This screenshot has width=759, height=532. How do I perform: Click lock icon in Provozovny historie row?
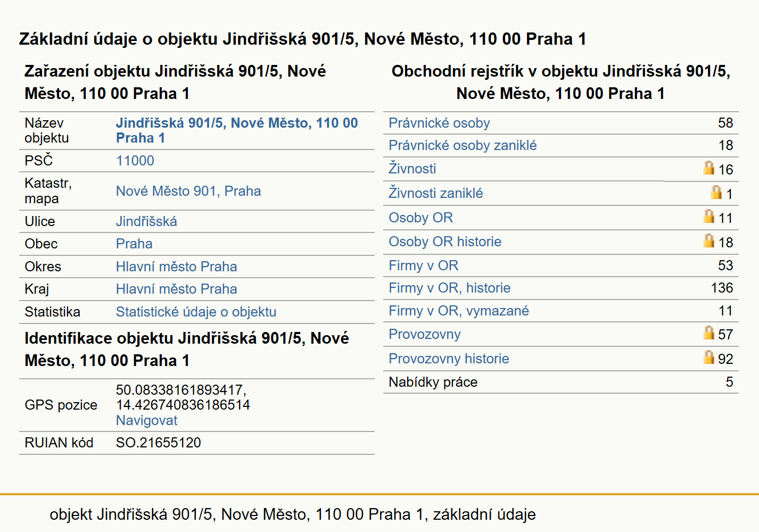[708, 357]
